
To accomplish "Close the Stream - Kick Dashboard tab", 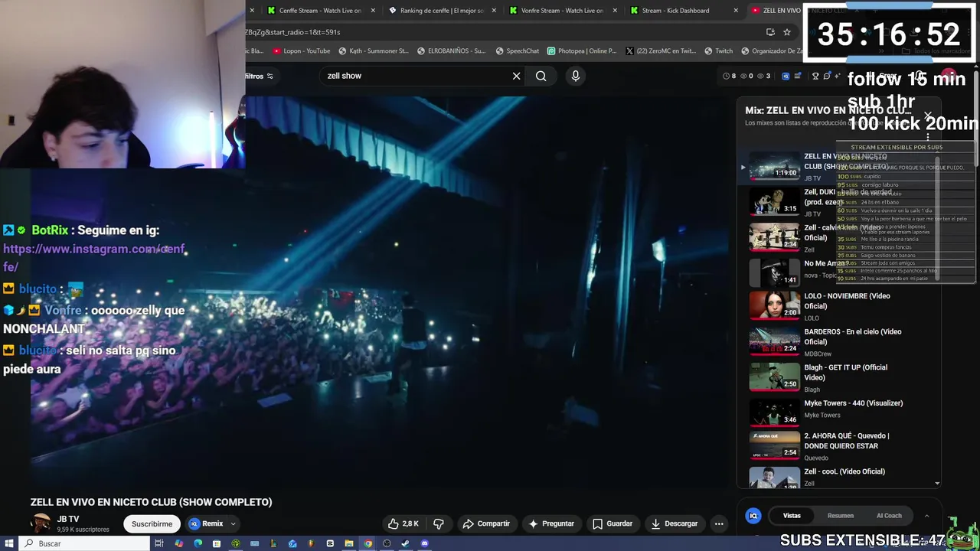I will point(736,11).
